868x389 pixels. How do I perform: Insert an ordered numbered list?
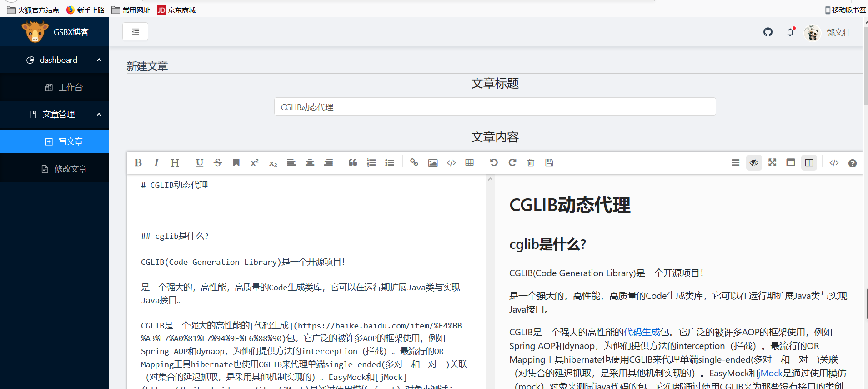point(371,162)
